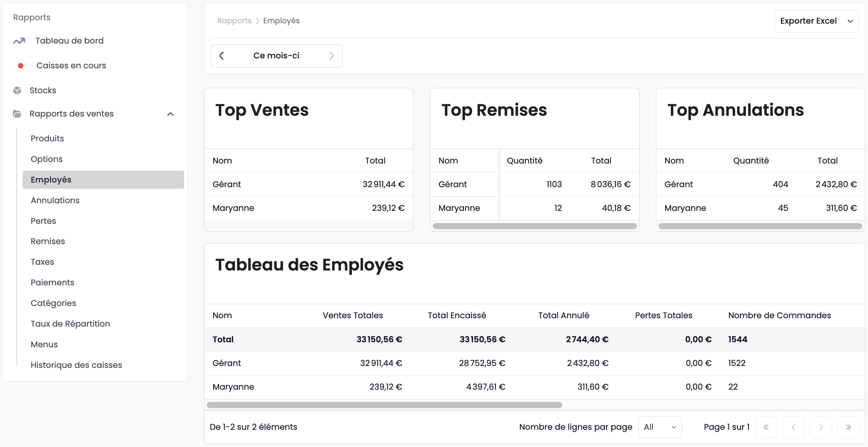Open the rows per page selector showing All

pyautogui.click(x=659, y=427)
